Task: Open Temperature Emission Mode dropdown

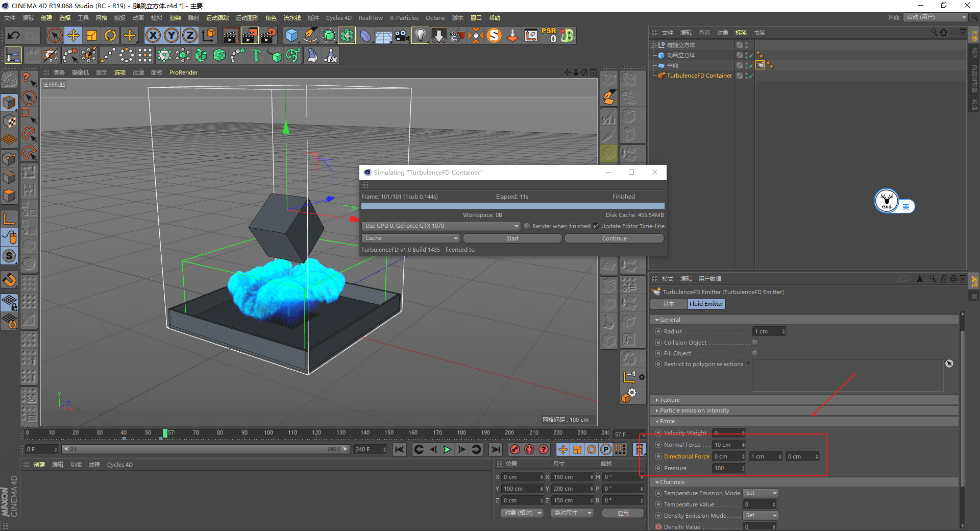Action: pyautogui.click(x=761, y=493)
